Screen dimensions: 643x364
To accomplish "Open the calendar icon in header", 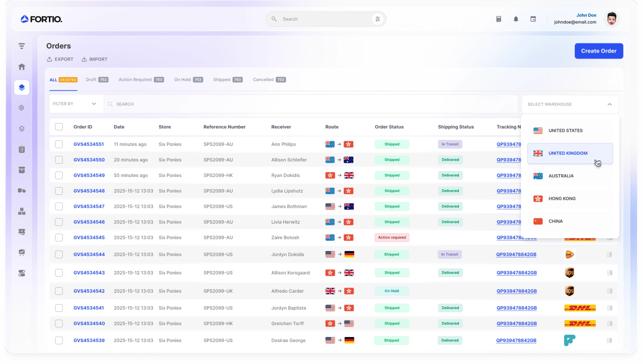I will tap(533, 19).
